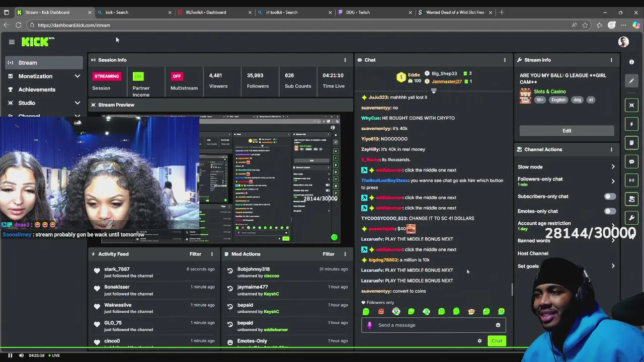This screenshot has width=644, height=362.
Task: Open the emoji picker in message box
Action: point(498,325)
